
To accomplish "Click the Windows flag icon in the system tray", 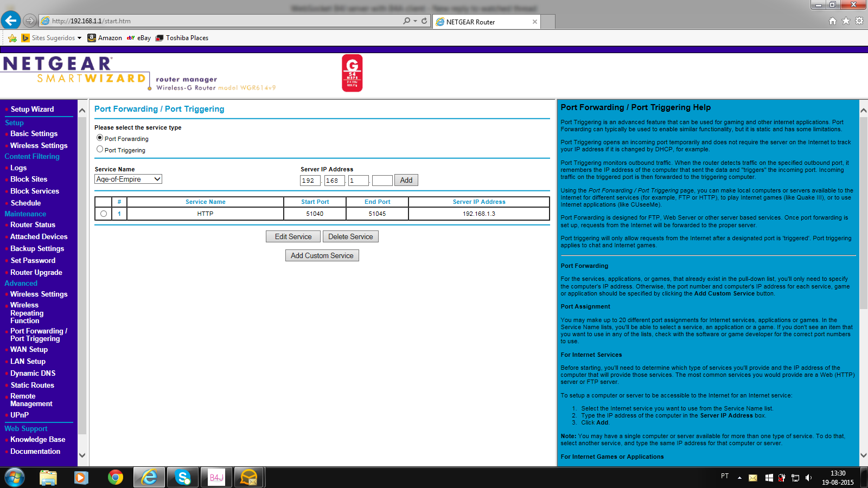I will [x=769, y=478].
